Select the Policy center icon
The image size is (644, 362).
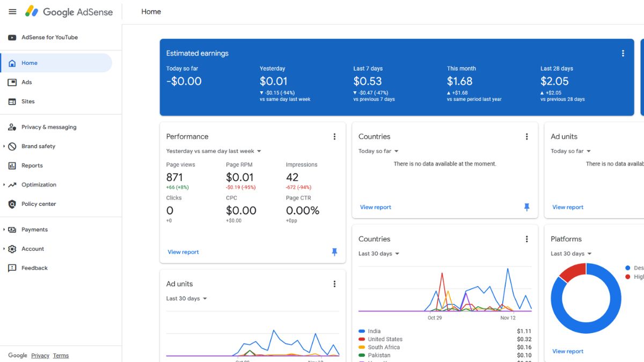click(11, 204)
